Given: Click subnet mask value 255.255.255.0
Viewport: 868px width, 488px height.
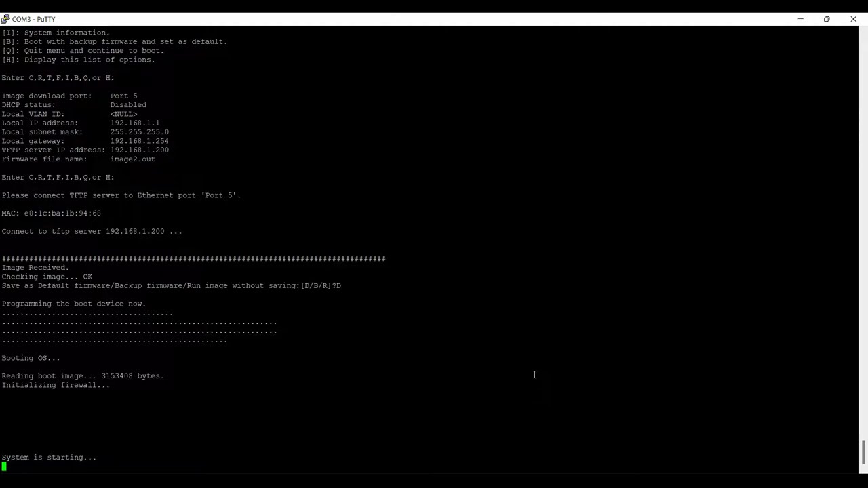Looking at the screenshot, I should tap(140, 132).
